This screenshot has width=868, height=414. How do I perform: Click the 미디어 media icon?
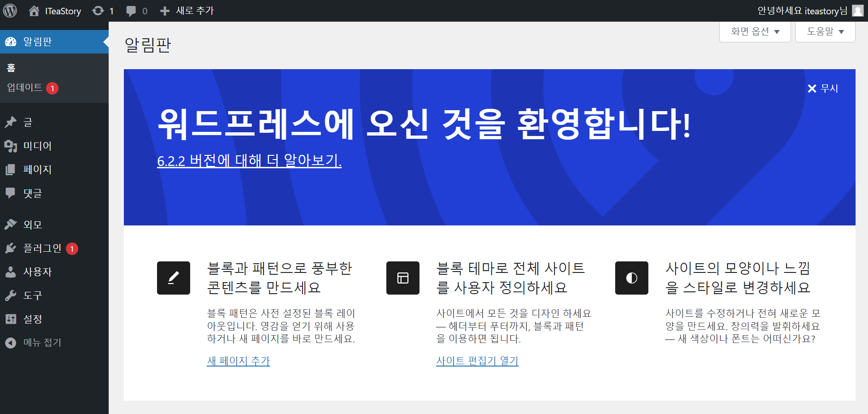pos(11,146)
